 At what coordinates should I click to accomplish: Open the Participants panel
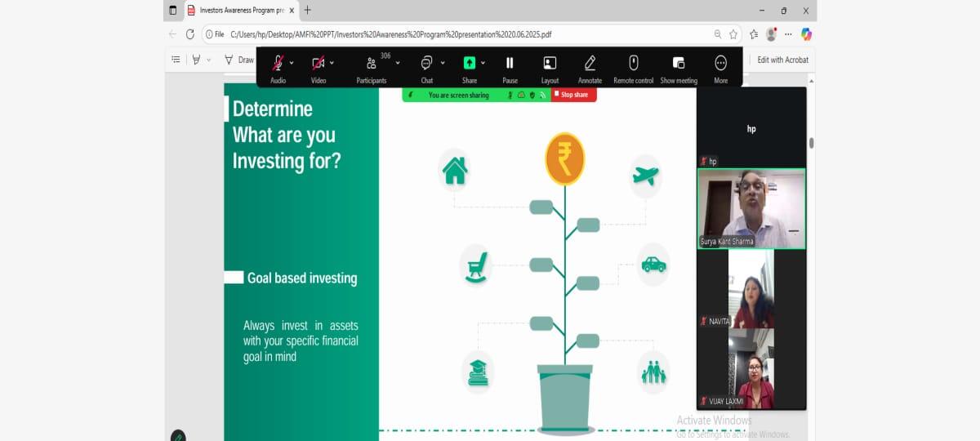click(372, 64)
